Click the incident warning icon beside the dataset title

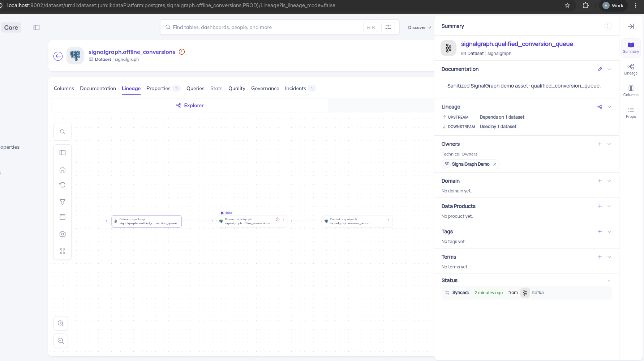(x=182, y=52)
